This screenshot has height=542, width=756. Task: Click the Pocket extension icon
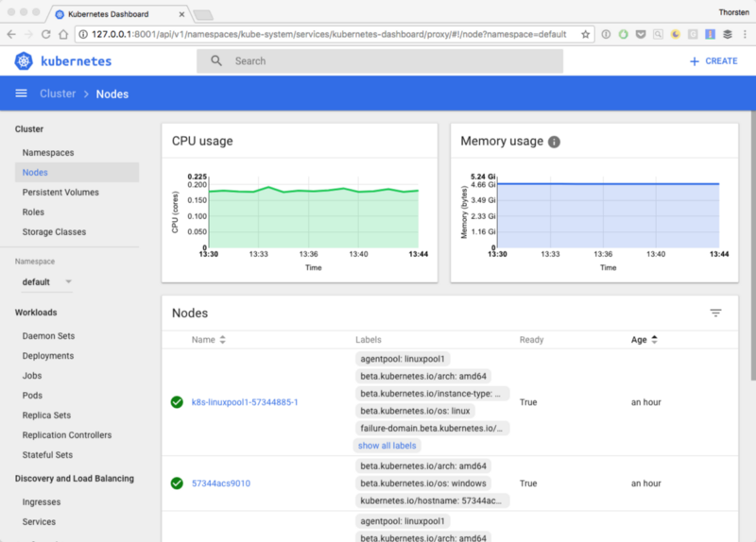[641, 34]
